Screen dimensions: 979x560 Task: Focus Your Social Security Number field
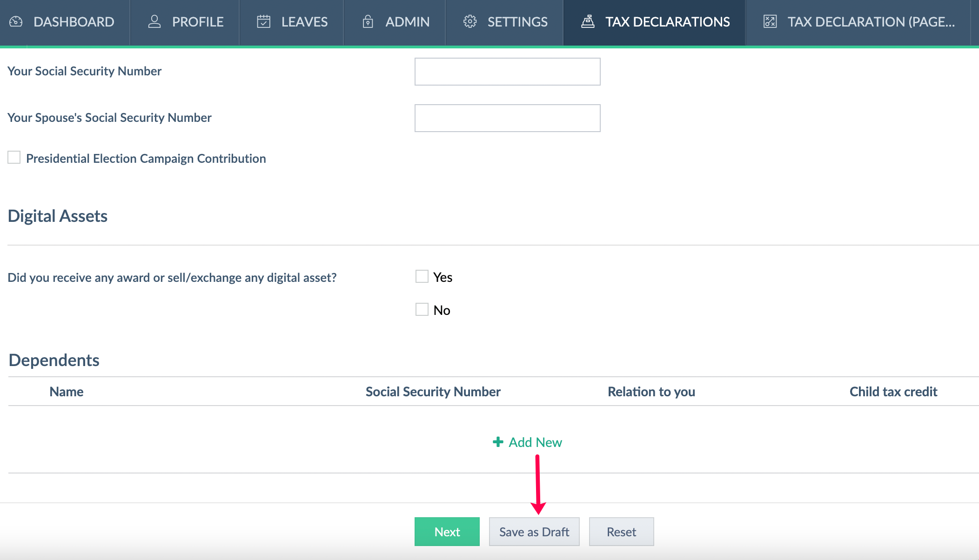pyautogui.click(x=507, y=72)
